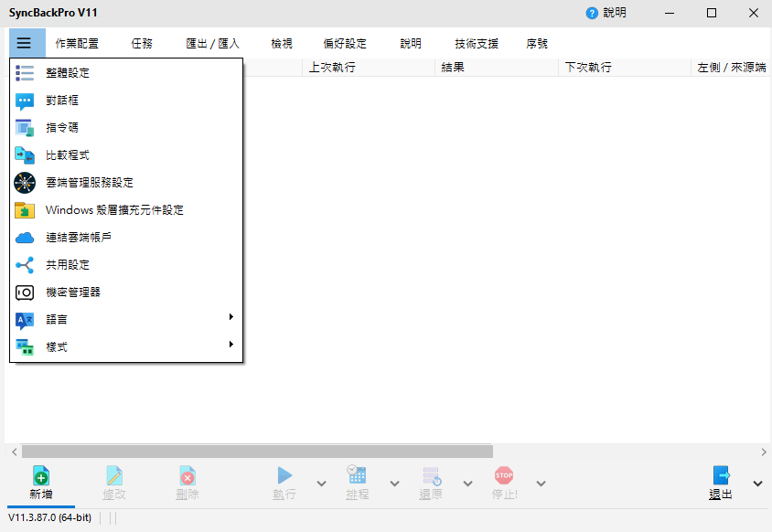
Task: Click the 共用設定 share icon
Action: pyautogui.click(x=25, y=265)
